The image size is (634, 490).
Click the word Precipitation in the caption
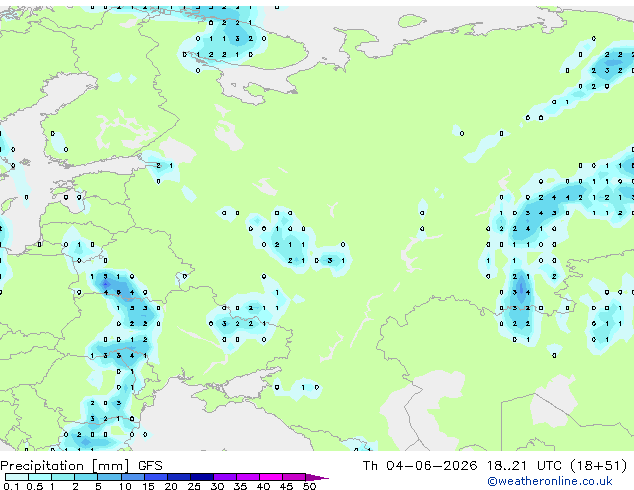tap(42, 466)
